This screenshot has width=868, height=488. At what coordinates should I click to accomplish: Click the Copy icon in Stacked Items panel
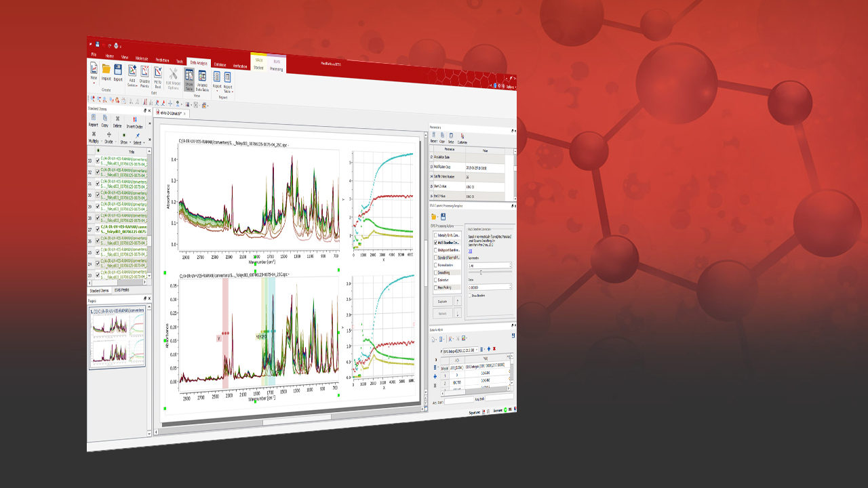(x=105, y=119)
